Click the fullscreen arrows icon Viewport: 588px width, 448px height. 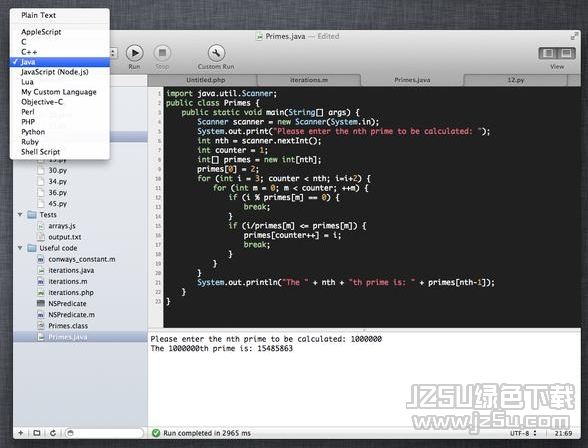pyautogui.click(x=574, y=36)
